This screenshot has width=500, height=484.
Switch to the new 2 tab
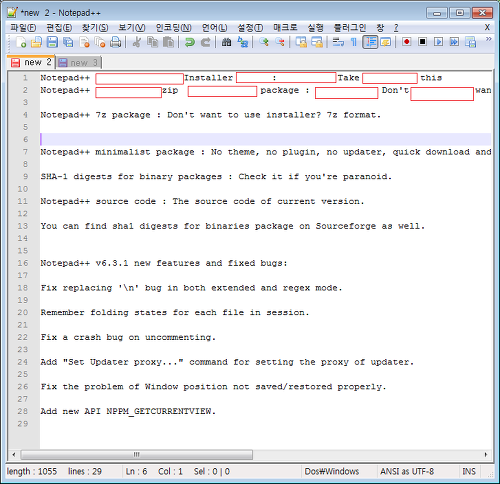pyautogui.click(x=31, y=62)
